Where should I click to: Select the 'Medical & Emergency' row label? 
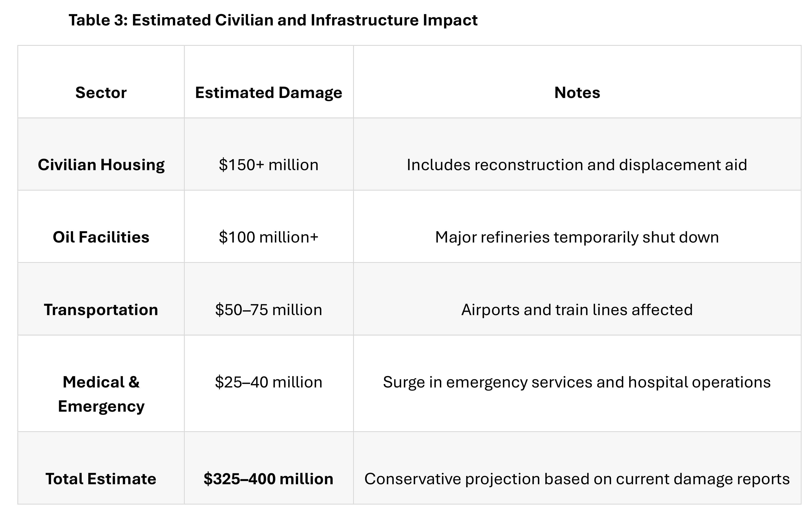[x=101, y=394]
